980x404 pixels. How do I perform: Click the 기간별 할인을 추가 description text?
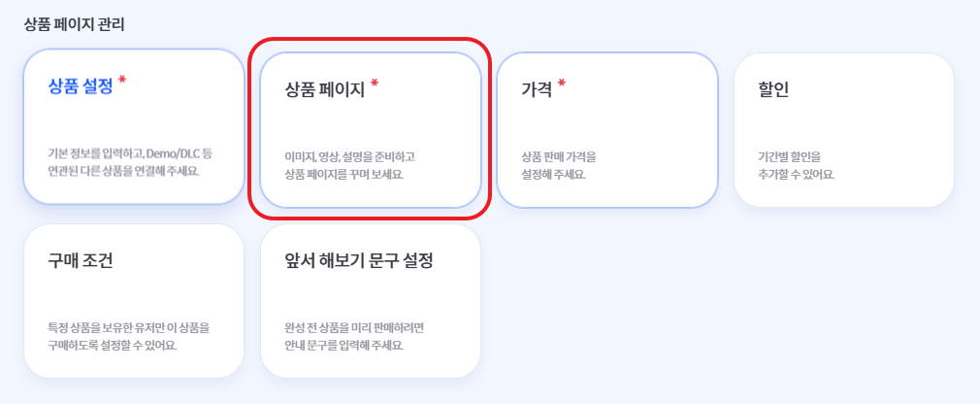796,165
